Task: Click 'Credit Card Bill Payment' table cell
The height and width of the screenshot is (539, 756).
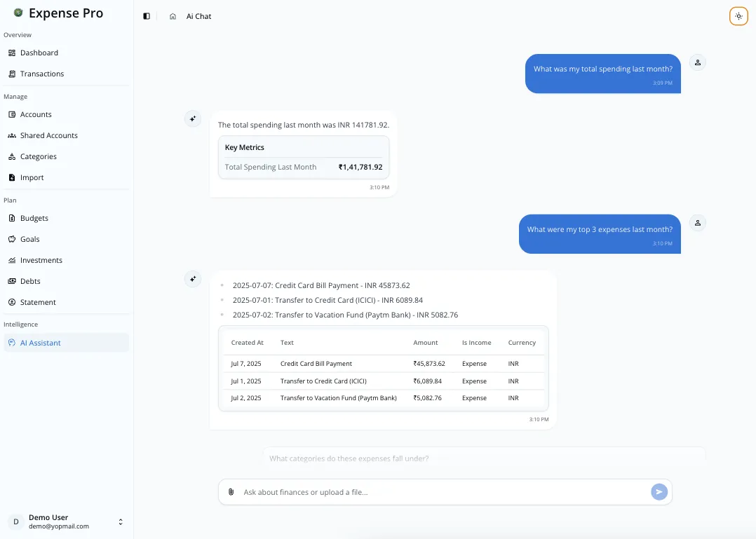Action: (x=316, y=364)
